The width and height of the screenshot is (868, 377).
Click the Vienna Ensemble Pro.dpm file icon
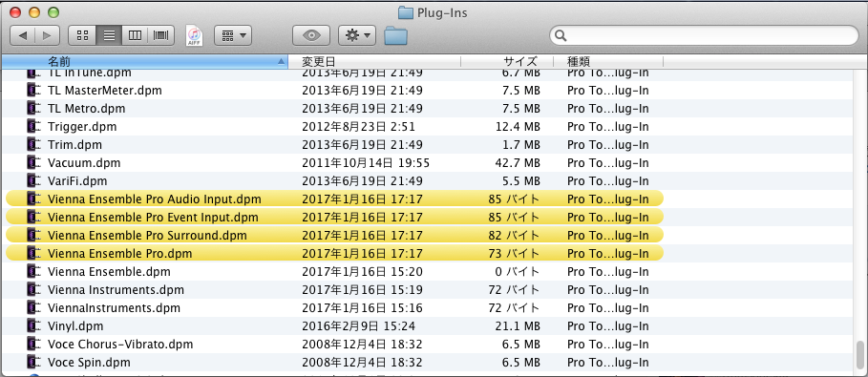34,254
